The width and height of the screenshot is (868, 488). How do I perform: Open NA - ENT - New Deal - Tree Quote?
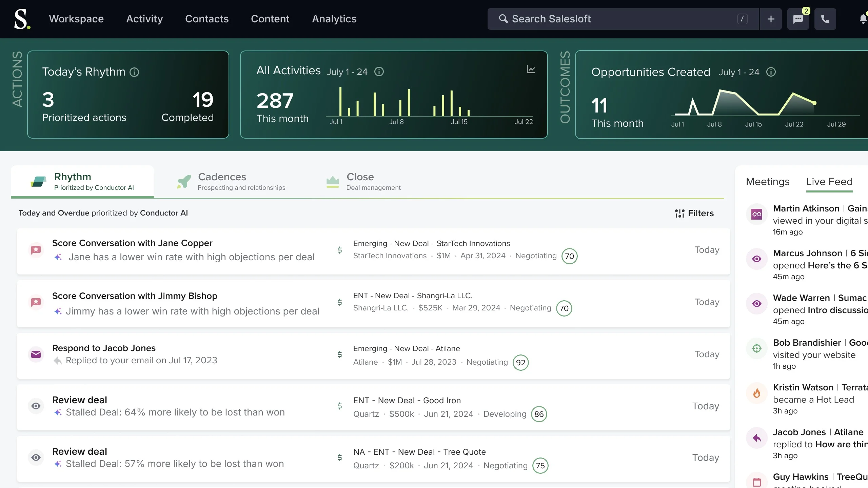419,452
